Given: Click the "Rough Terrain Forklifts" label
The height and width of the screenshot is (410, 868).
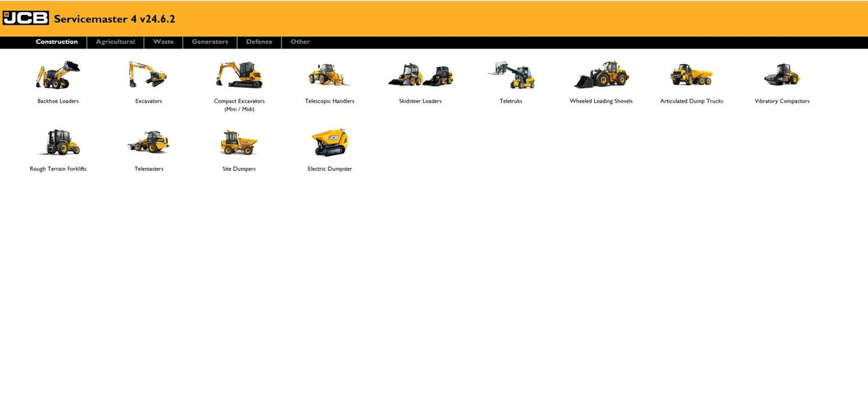Looking at the screenshot, I should [x=58, y=169].
